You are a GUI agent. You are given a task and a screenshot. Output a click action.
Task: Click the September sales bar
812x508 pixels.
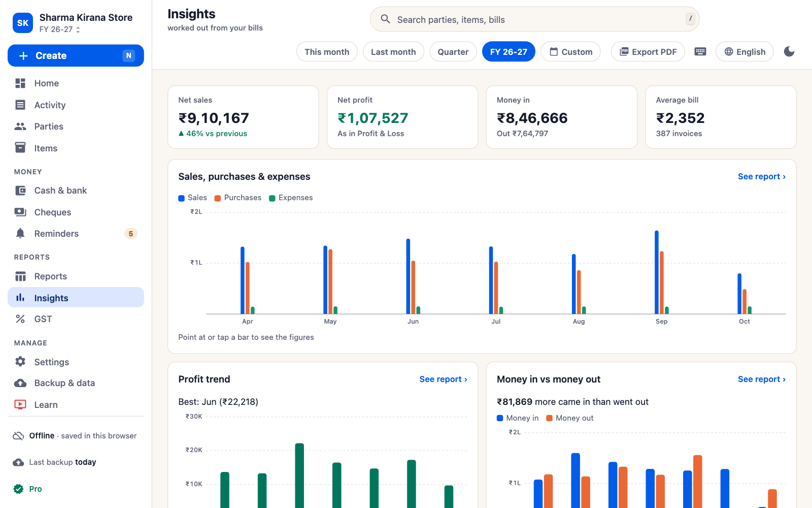pos(657,272)
